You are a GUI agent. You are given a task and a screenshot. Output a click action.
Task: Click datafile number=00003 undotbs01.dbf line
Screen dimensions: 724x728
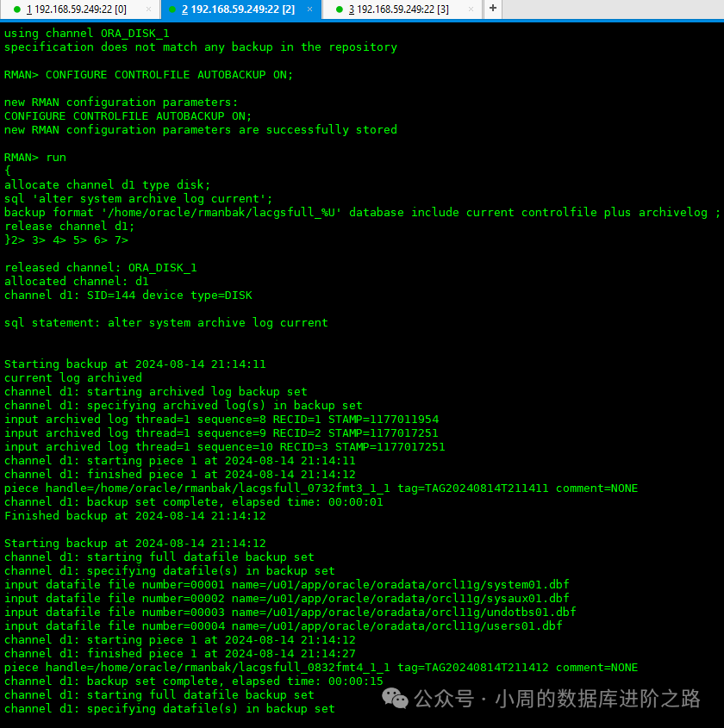[290, 613]
